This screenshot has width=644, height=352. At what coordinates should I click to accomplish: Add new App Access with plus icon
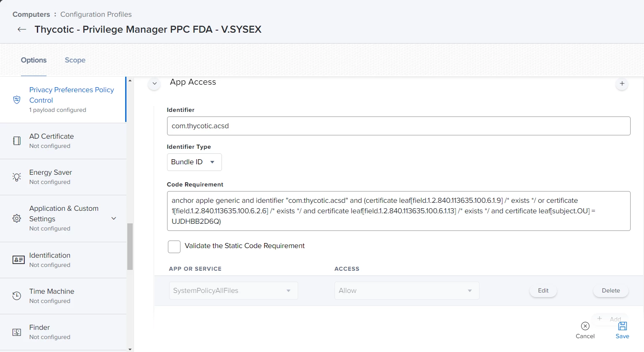pos(622,84)
